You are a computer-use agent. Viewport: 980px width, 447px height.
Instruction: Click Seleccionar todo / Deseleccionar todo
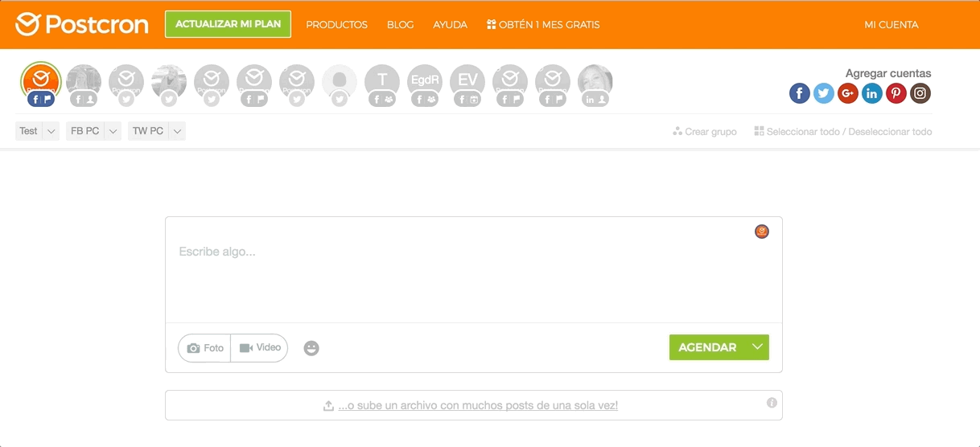coord(843,132)
